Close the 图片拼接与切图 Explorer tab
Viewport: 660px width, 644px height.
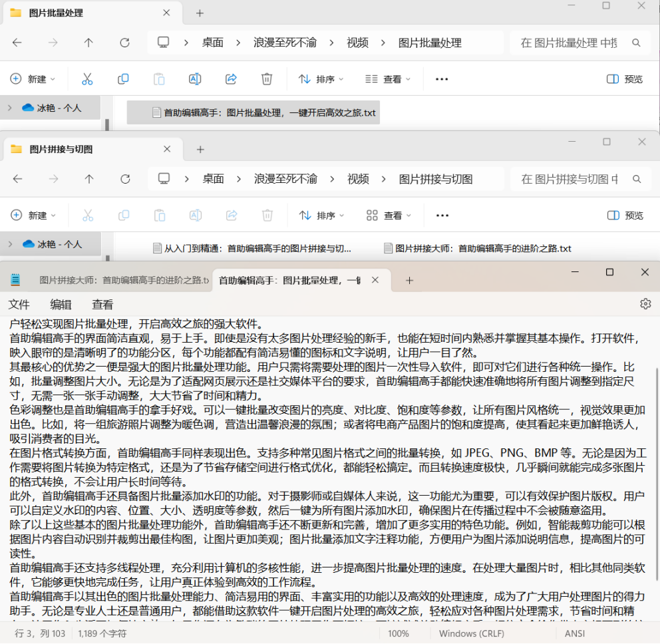167,149
